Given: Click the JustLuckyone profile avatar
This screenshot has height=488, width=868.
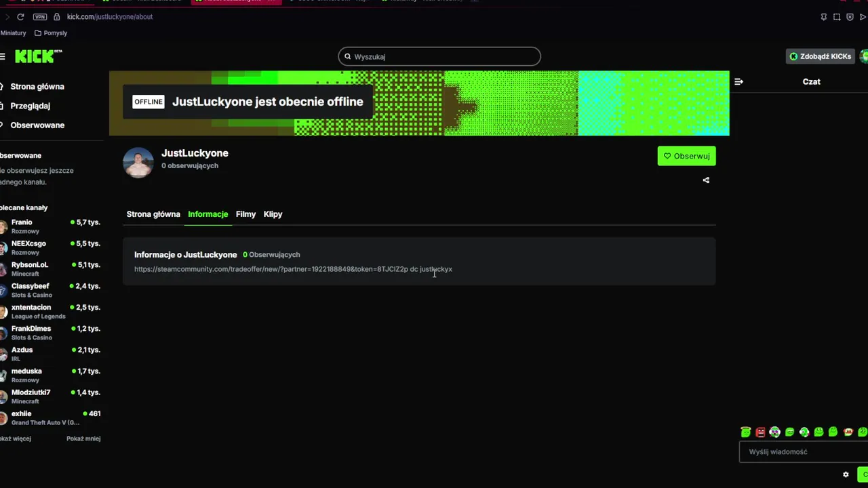Looking at the screenshot, I should click(138, 163).
